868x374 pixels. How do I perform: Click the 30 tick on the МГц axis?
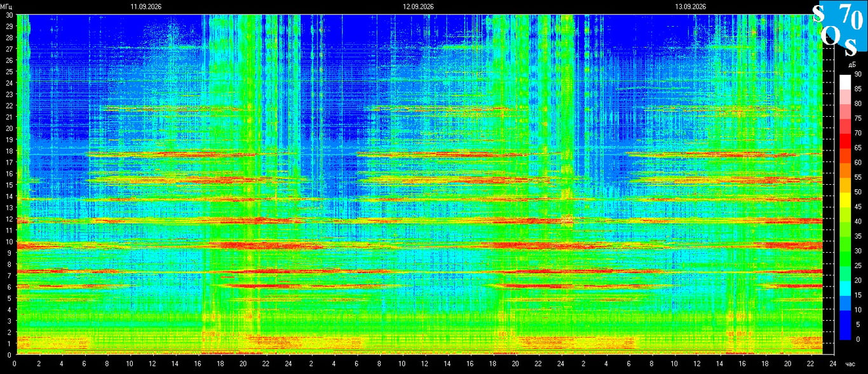click(9, 15)
